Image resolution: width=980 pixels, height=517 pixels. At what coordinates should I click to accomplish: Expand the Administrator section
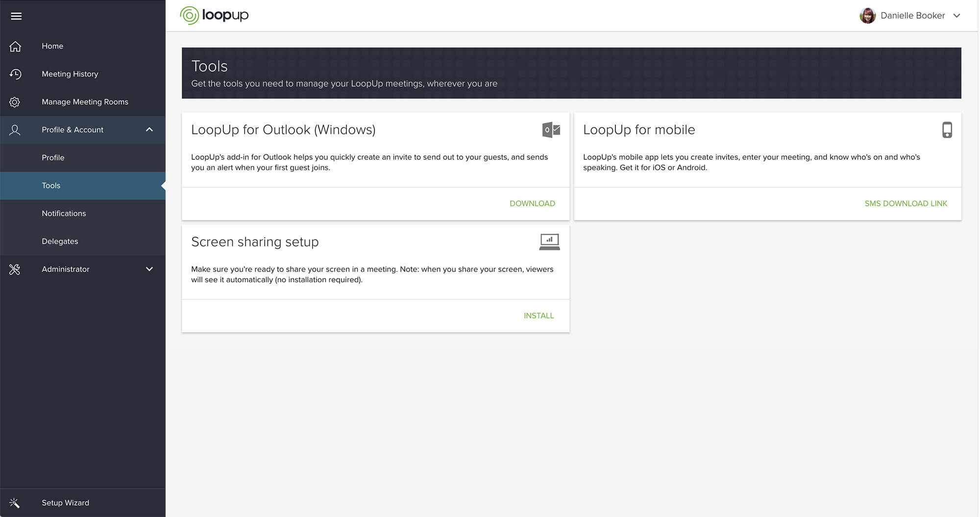point(150,269)
